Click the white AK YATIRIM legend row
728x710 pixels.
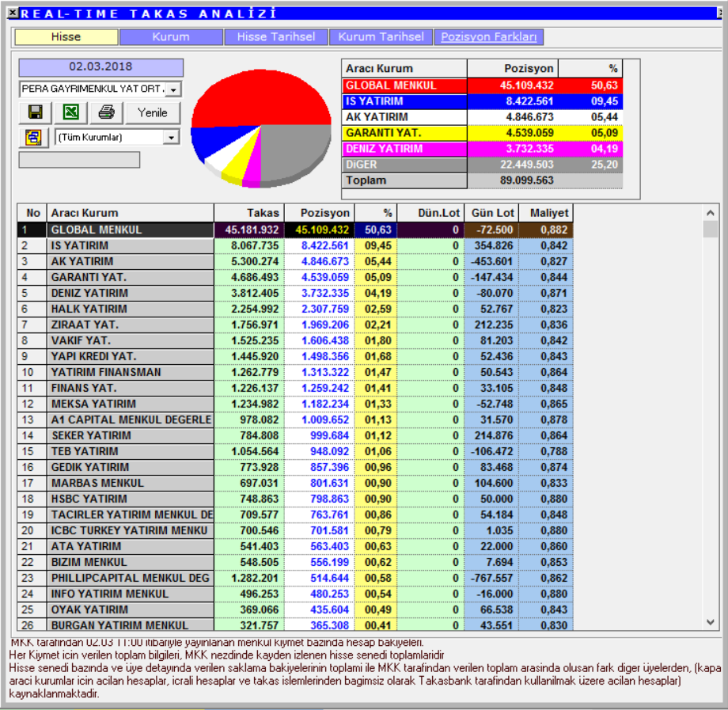(483, 117)
